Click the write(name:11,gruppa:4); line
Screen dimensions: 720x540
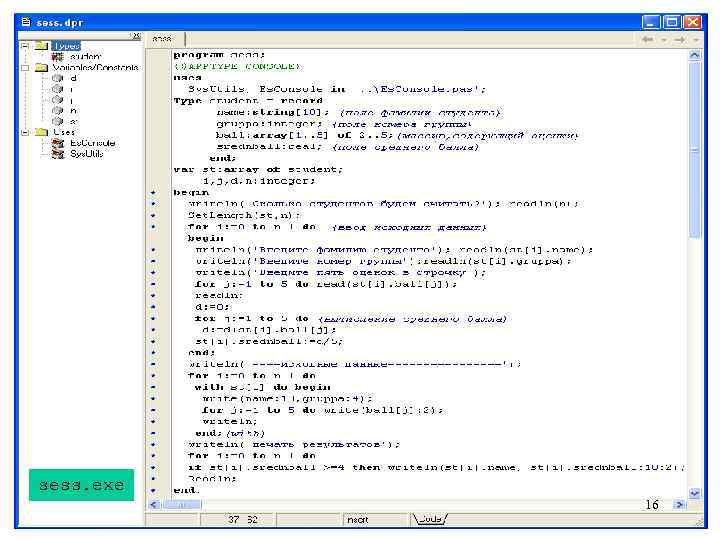[287, 399]
